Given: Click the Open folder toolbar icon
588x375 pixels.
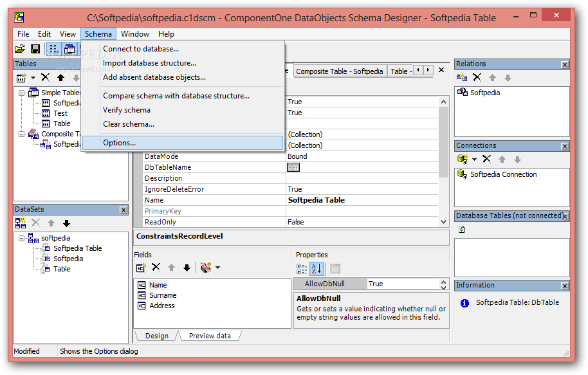Looking at the screenshot, I should point(19,49).
